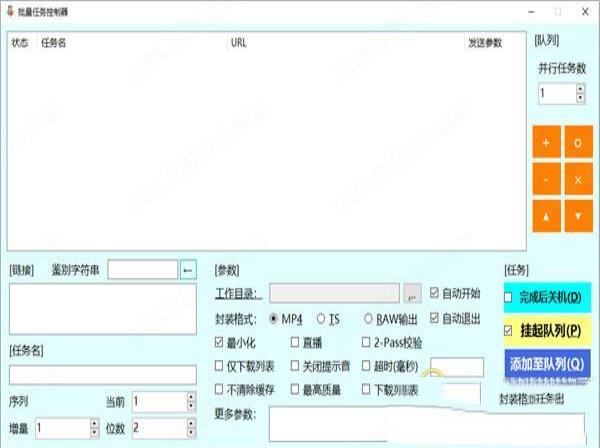
Task: Open the 工作目录 browse (...) button
Action: coord(412,294)
